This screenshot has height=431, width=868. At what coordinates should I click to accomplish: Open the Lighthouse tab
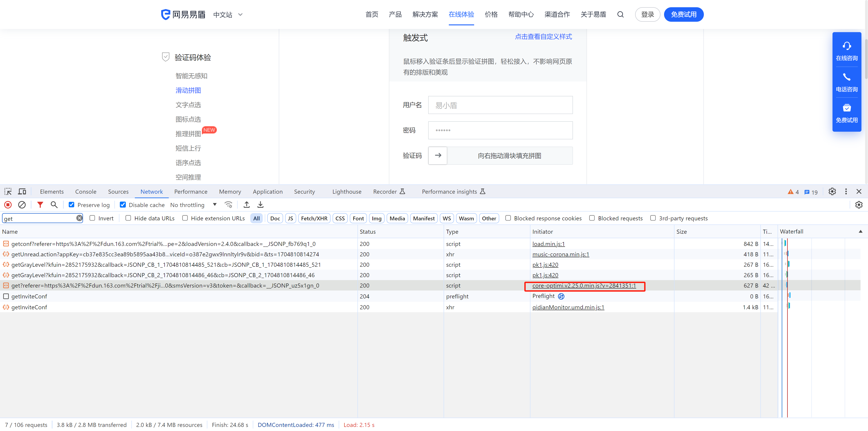pos(347,192)
